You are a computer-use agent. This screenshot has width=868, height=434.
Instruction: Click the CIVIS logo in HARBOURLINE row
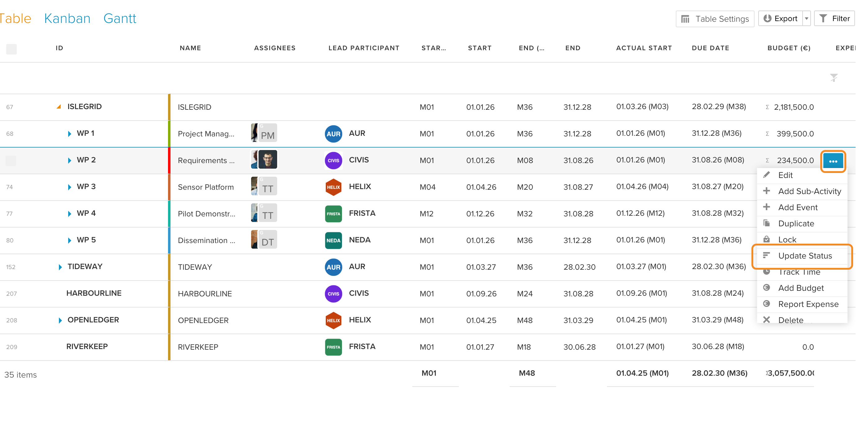[x=333, y=293]
